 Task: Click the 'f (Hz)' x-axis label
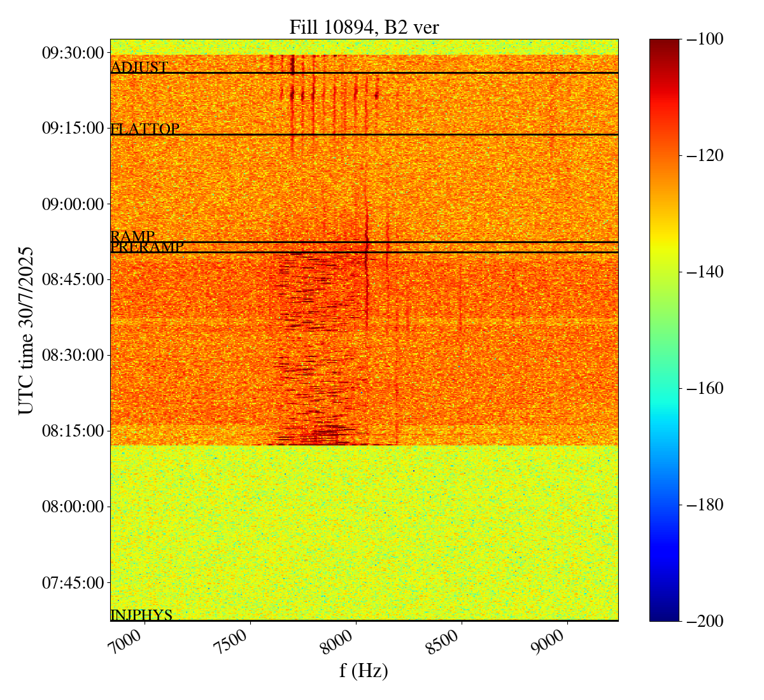click(x=364, y=671)
